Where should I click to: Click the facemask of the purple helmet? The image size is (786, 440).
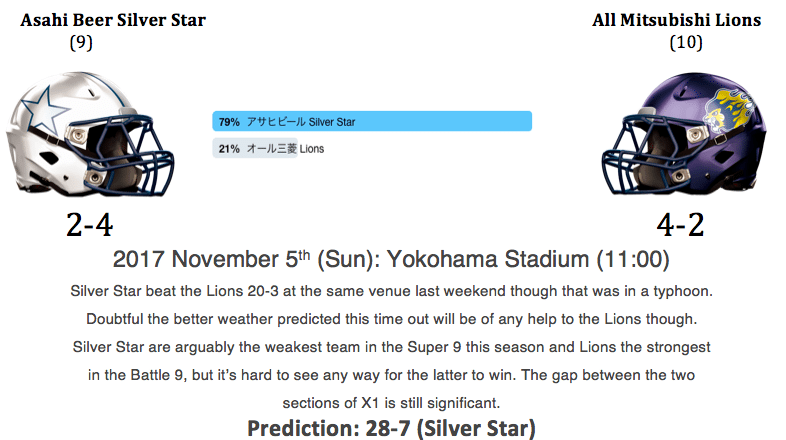pyautogui.click(x=643, y=155)
